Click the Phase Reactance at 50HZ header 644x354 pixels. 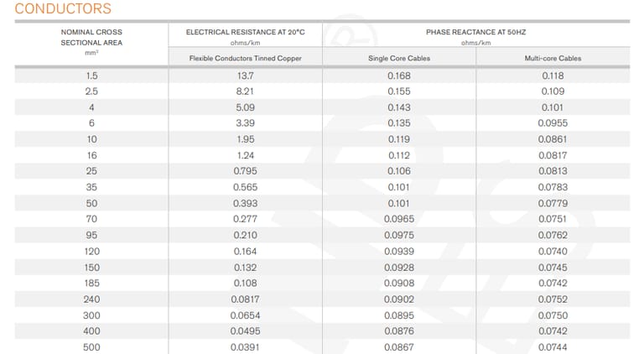pyautogui.click(x=475, y=32)
